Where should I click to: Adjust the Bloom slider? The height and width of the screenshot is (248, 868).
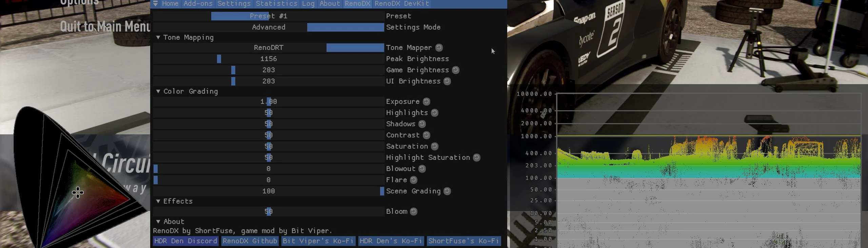point(269,211)
